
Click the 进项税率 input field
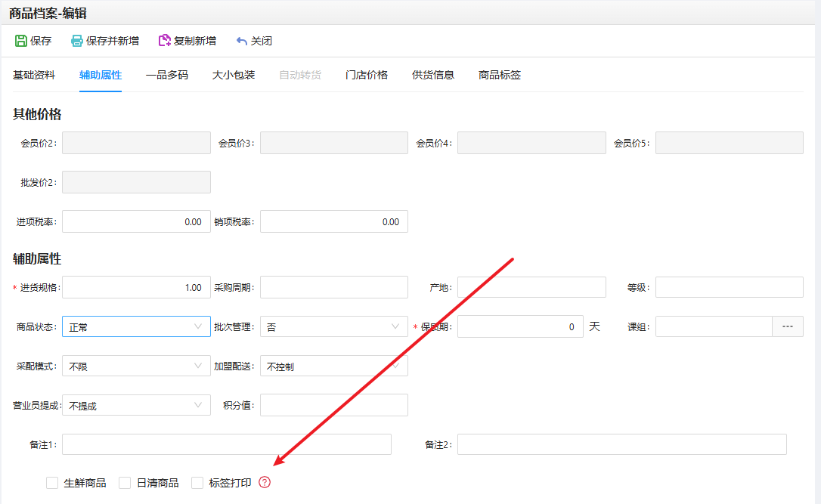click(136, 221)
